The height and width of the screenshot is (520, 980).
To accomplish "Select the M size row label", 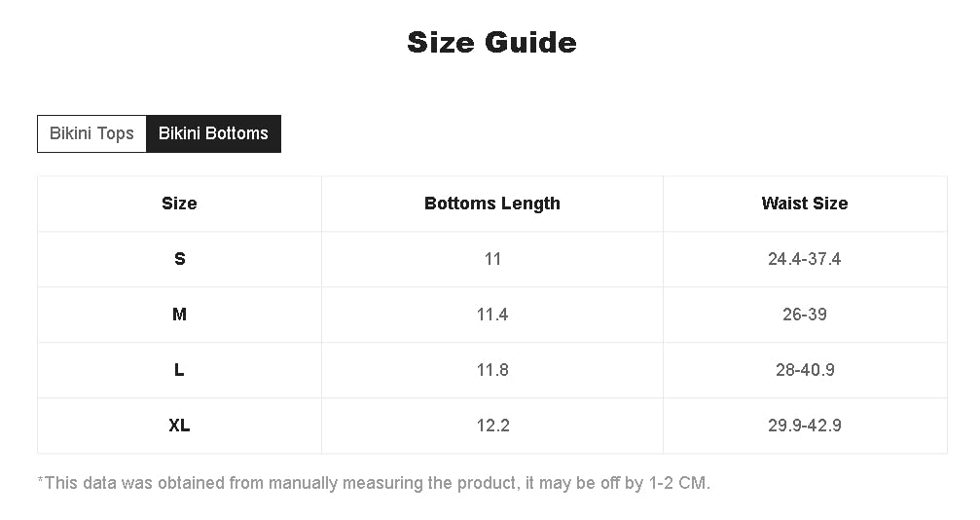I will pyautogui.click(x=179, y=315).
